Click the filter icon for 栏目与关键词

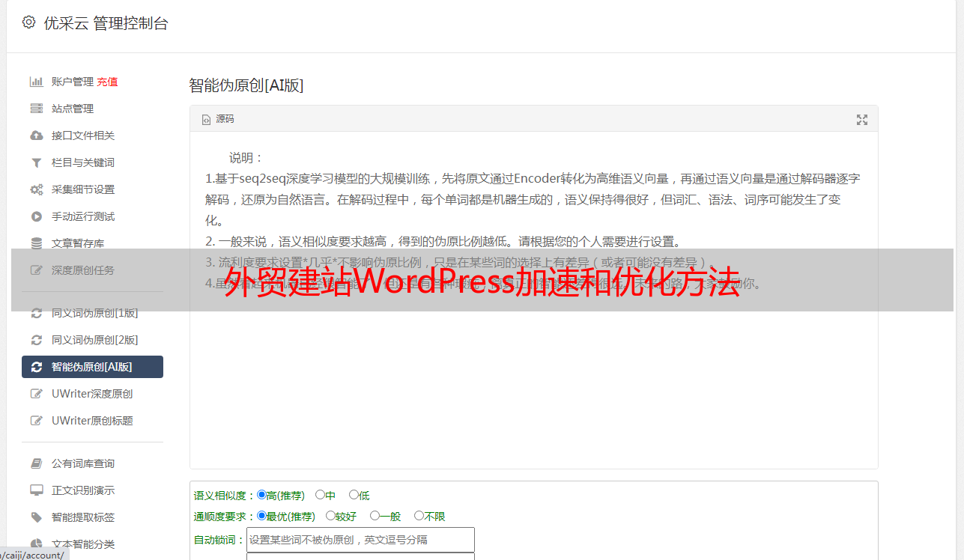36,162
